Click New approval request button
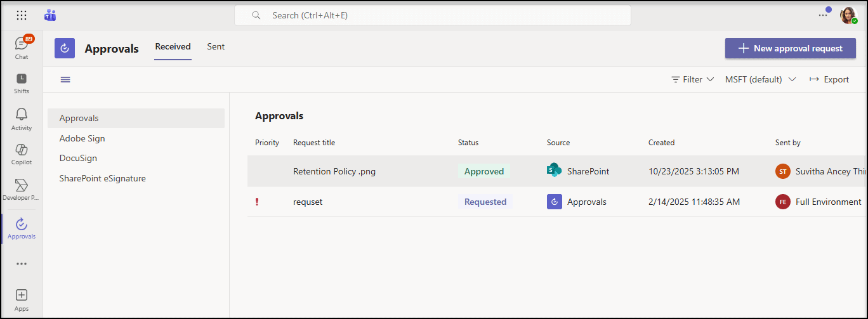The width and height of the screenshot is (868, 319). (x=790, y=48)
